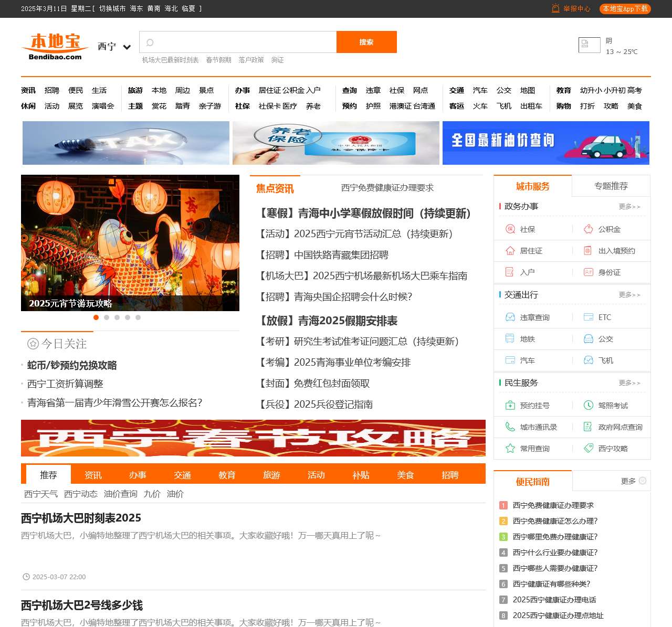Click the report center (举报中心) bell icon
The height and width of the screenshot is (627, 672).
pyautogui.click(x=555, y=8)
